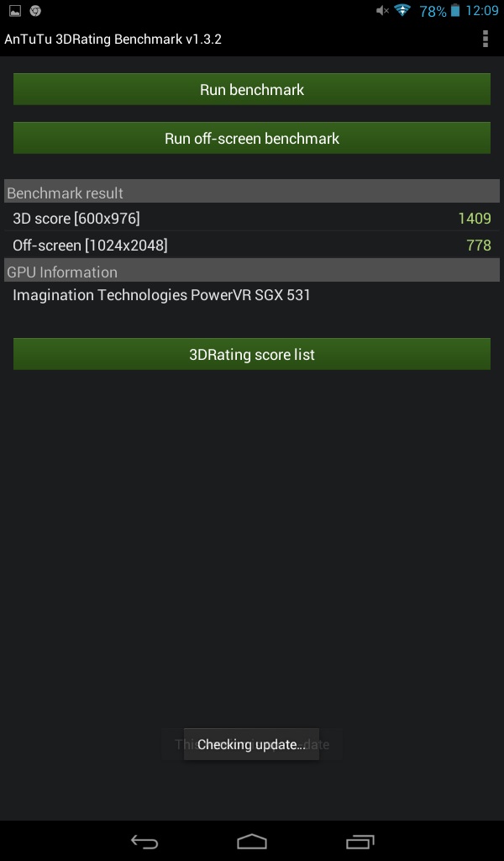Screen dimensions: 504x861
Task: Tap the GPU Information section header
Action: pyautogui.click(x=252, y=272)
